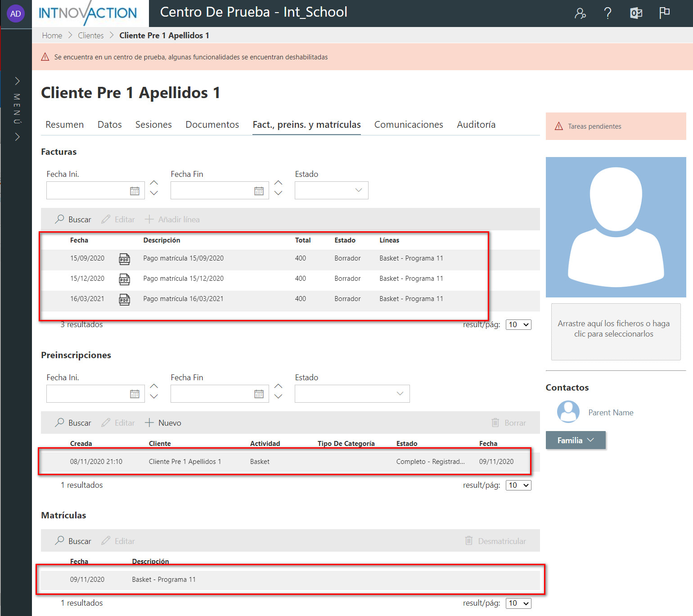The height and width of the screenshot is (616, 693).
Task: Switch to the Resumen tab
Action: pyautogui.click(x=65, y=125)
